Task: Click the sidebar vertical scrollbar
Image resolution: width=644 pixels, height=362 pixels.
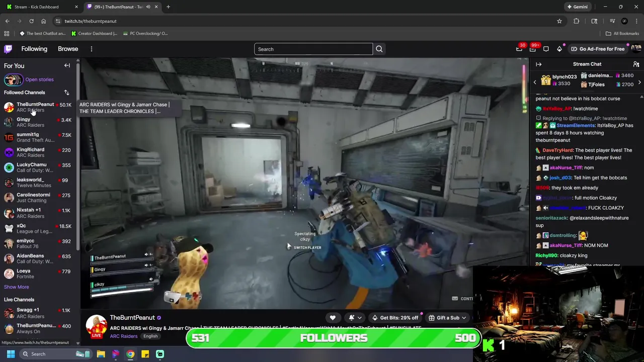Action: point(78,156)
